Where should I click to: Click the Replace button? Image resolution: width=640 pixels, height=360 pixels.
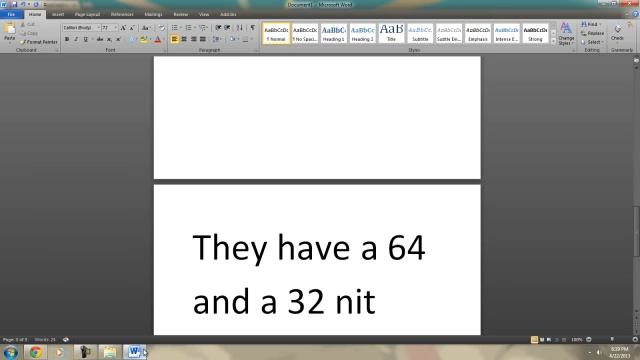point(593,33)
